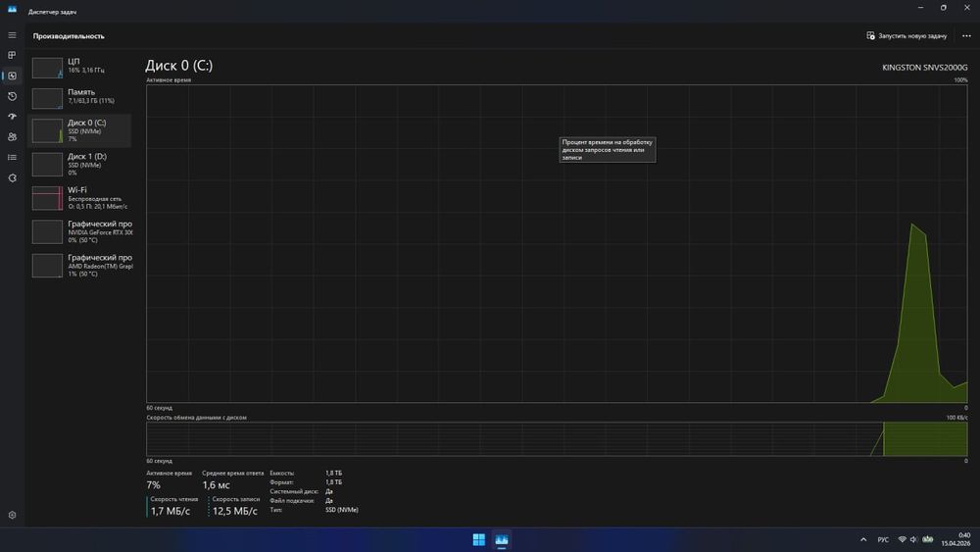Image resolution: width=980 pixels, height=552 pixels.
Task: Click the ЦП mini graph thumbnail
Action: coord(47,68)
